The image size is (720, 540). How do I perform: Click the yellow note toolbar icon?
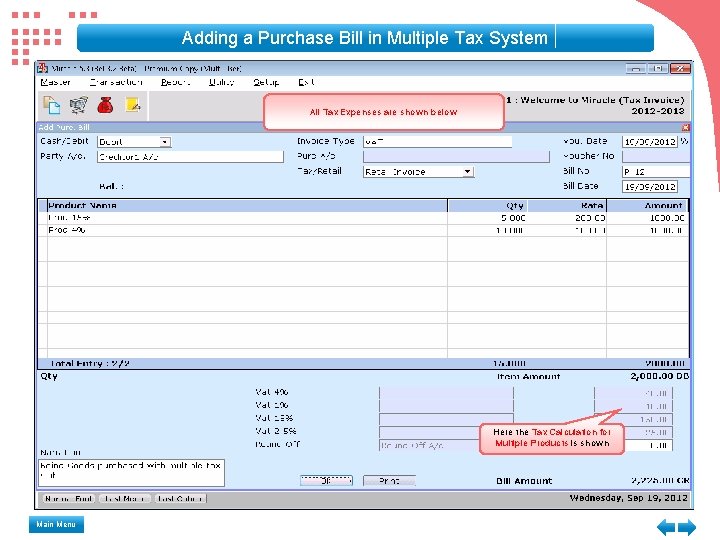click(x=133, y=105)
